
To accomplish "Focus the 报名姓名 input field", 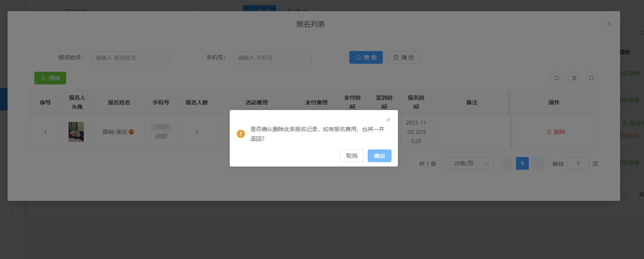I will pos(130,58).
